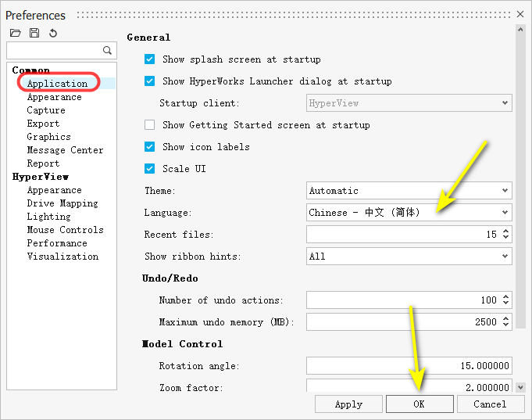Click the Apply button
This screenshot has width=532, height=420.
(348, 404)
